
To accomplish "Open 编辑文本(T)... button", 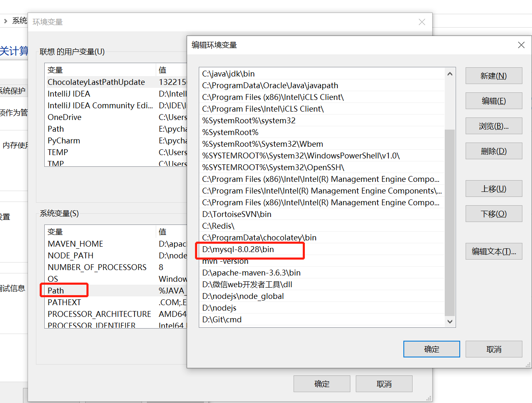I will click(494, 251).
